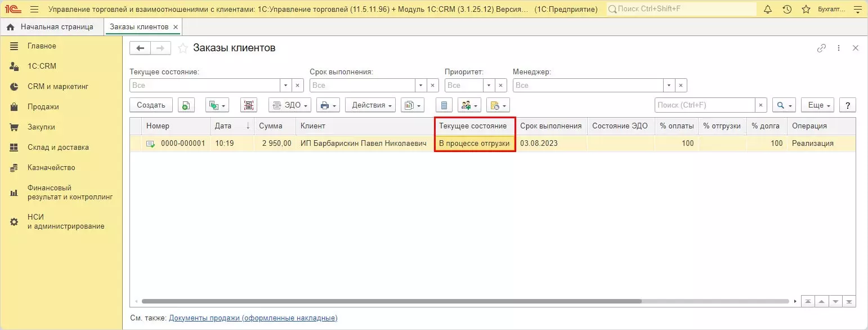
Task: Click the 1C barcode scan icon
Action: point(248,105)
